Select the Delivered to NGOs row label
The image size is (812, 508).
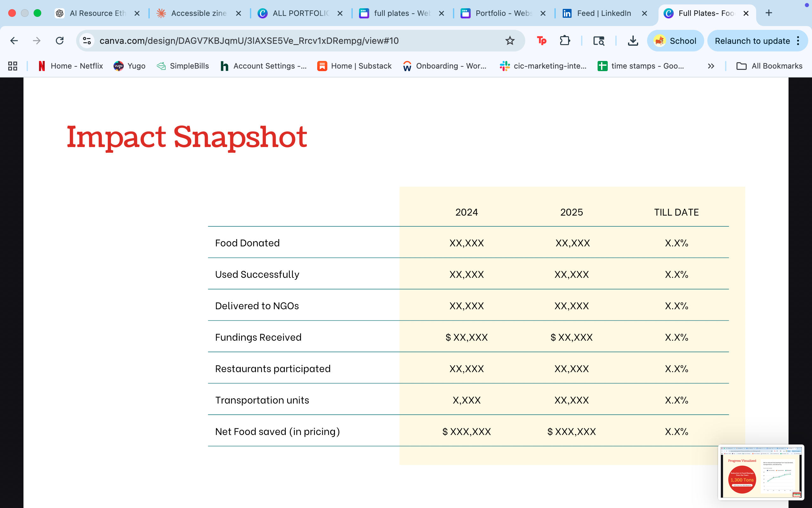pos(257,306)
